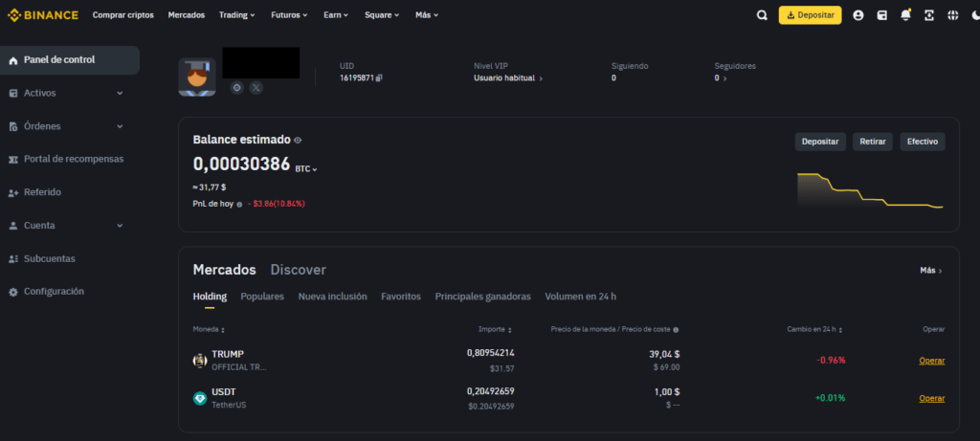Click the Siguiendo count
Viewport: 980px width, 441px height.
(613, 78)
